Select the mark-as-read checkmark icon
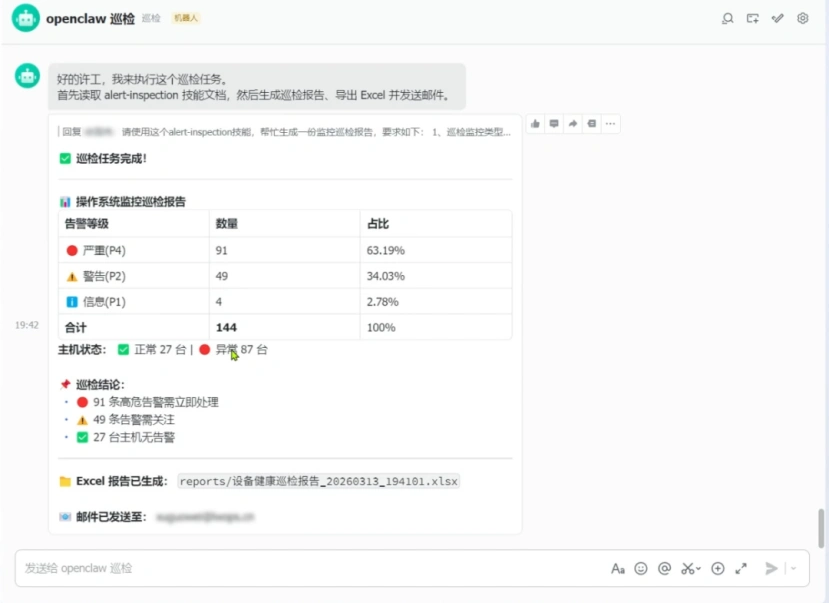The height and width of the screenshot is (603, 830). [777, 18]
